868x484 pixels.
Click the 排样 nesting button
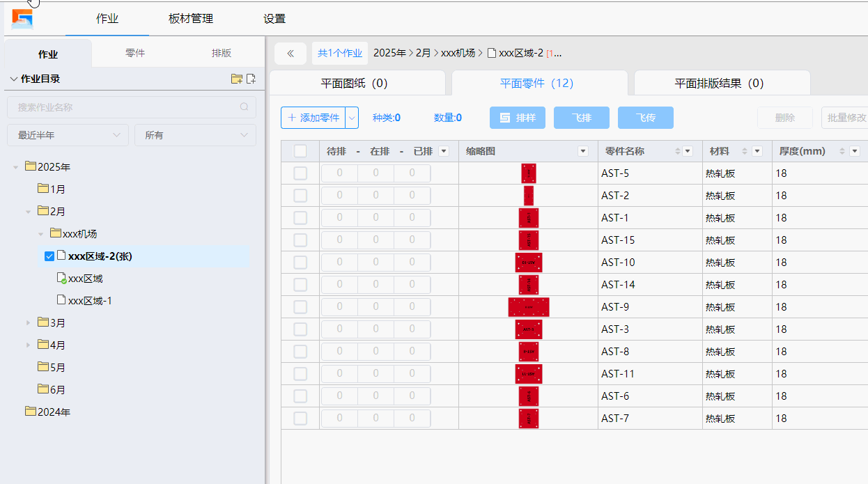pos(518,118)
